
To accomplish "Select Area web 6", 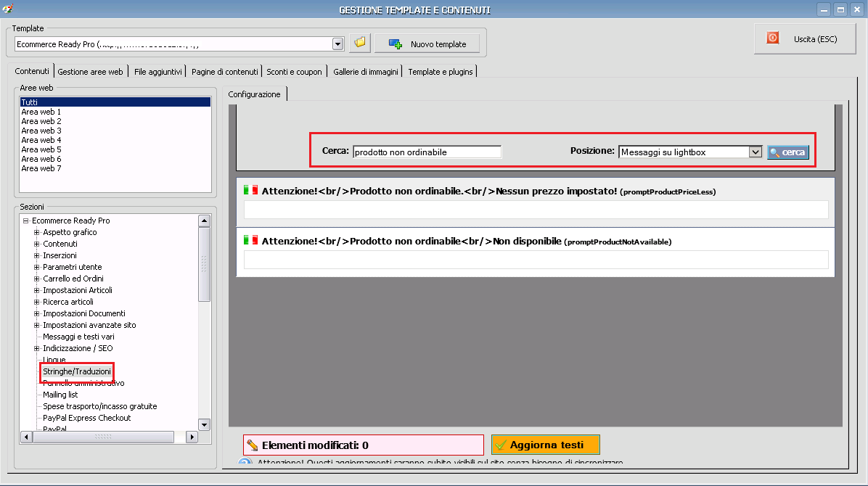I will coord(41,159).
